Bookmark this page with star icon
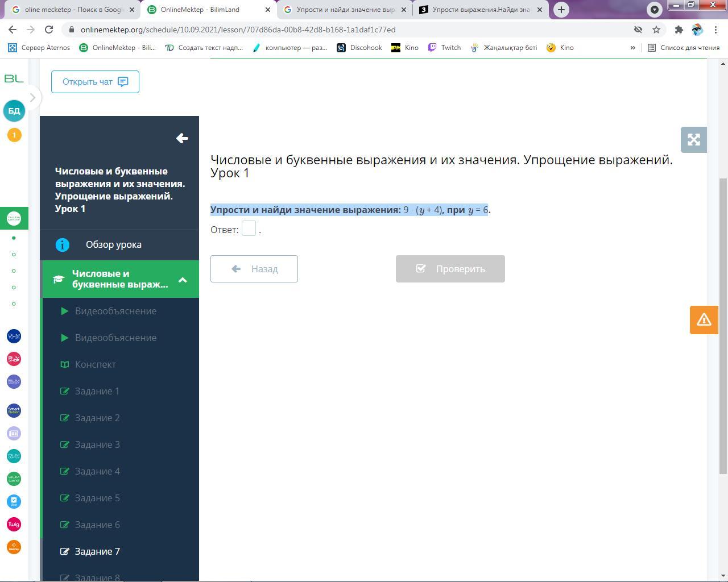The width and height of the screenshot is (728, 582). pyautogui.click(x=656, y=30)
